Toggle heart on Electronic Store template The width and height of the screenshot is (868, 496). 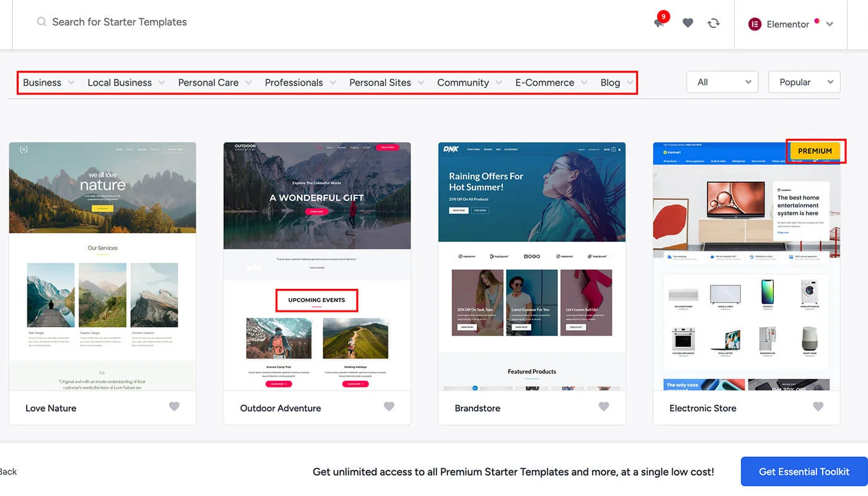click(818, 407)
